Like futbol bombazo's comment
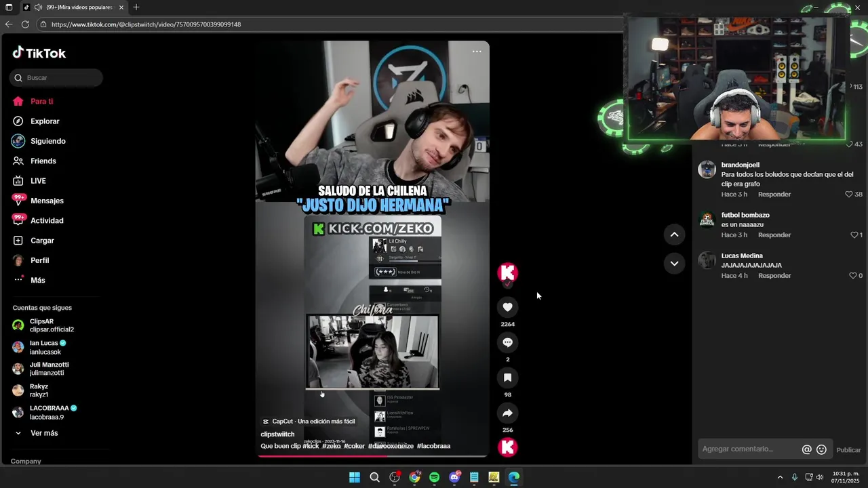The width and height of the screenshot is (868, 488). tap(854, 235)
